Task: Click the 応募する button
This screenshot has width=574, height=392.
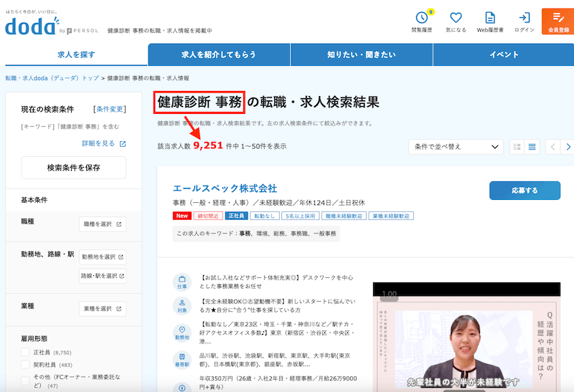Action: point(524,191)
